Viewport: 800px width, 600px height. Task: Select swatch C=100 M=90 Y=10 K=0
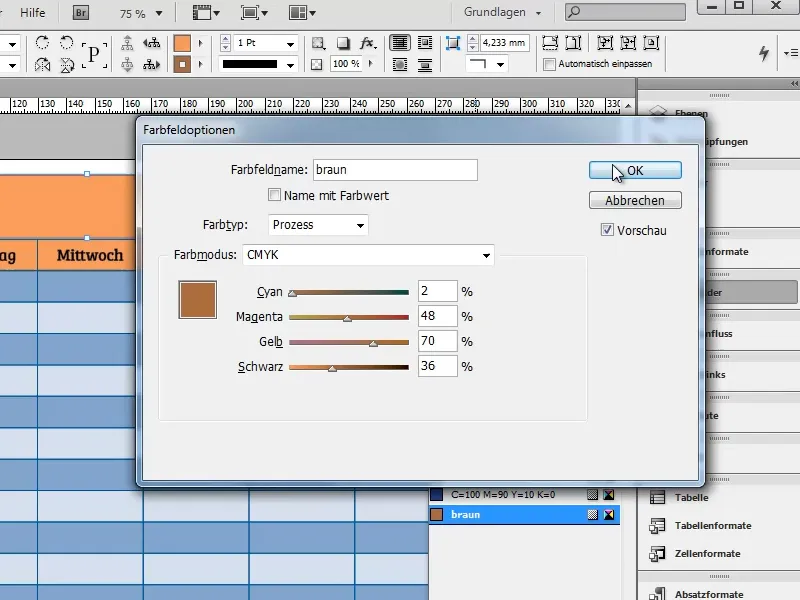tap(524, 494)
